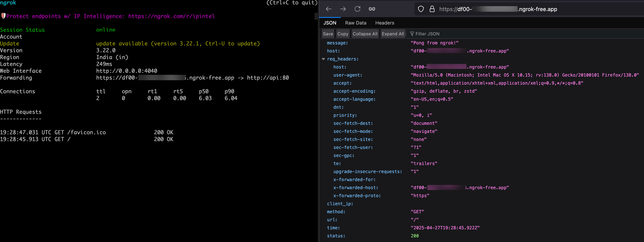Click the HTTP Requests heading in terminal
The image size is (644, 242).
pyautogui.click(x=21, y=112)
